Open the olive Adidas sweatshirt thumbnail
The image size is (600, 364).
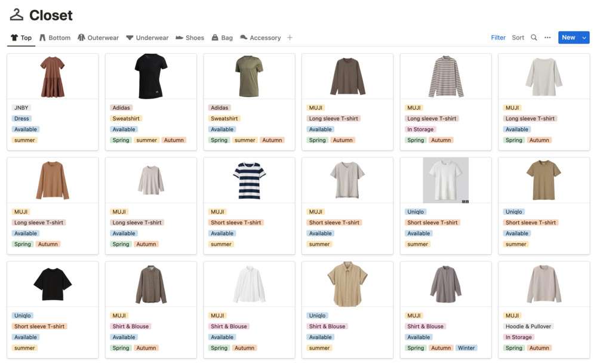pyautogui.click(x=249, y=76)
